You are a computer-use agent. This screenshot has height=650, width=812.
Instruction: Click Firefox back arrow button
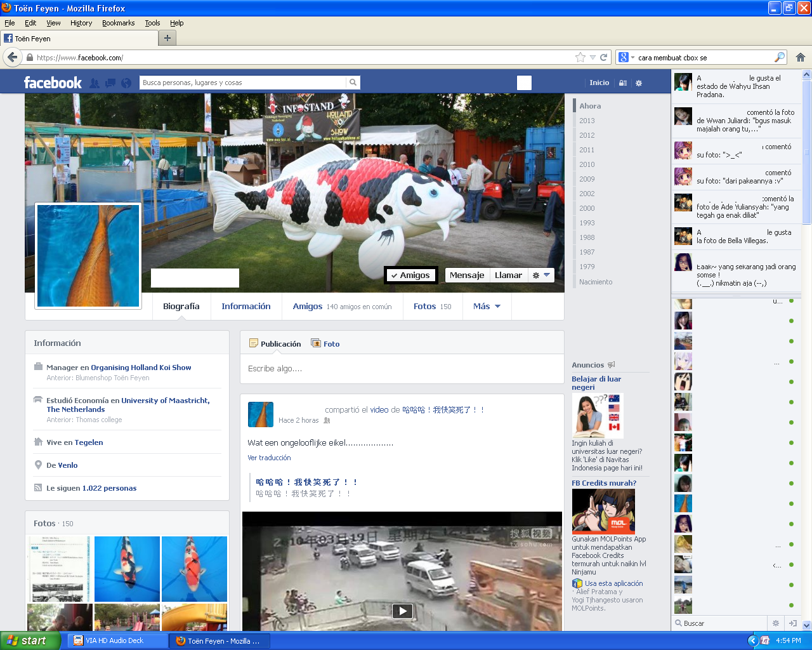click(12, 57)
